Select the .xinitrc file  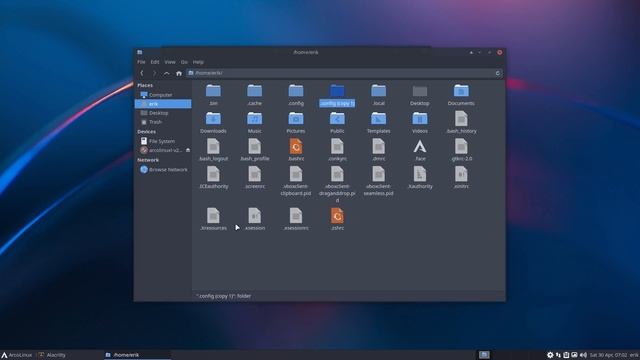(x=461, y=178)
